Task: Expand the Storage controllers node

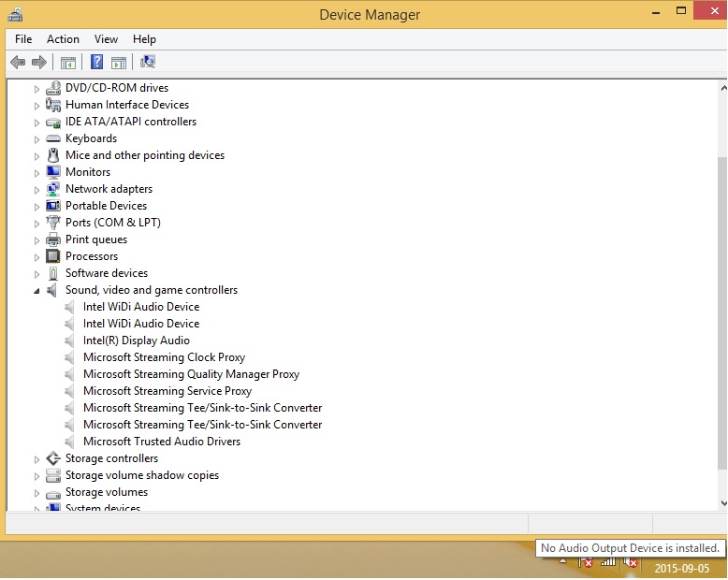Action: (x=36, y=459)
